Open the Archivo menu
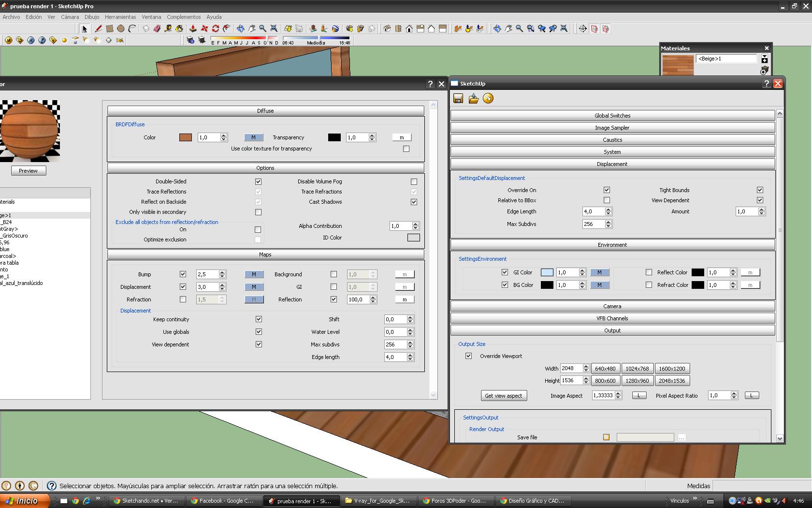This screenshot has height=508, width=812. tap(11, 17)
